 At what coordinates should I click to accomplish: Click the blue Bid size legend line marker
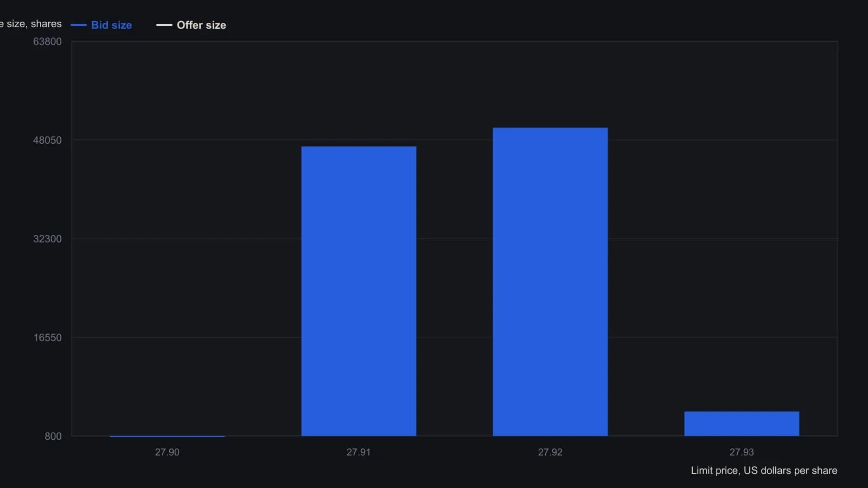point(79,25)
